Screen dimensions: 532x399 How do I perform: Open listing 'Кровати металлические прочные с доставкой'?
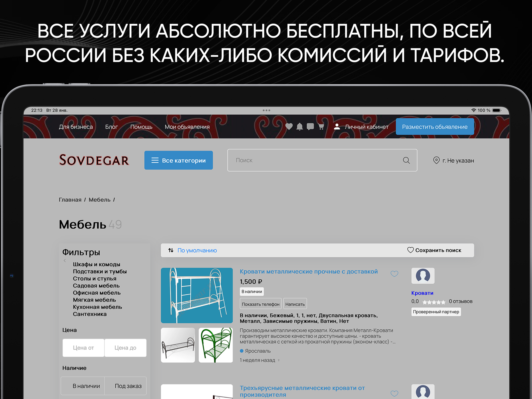(309, 272)
